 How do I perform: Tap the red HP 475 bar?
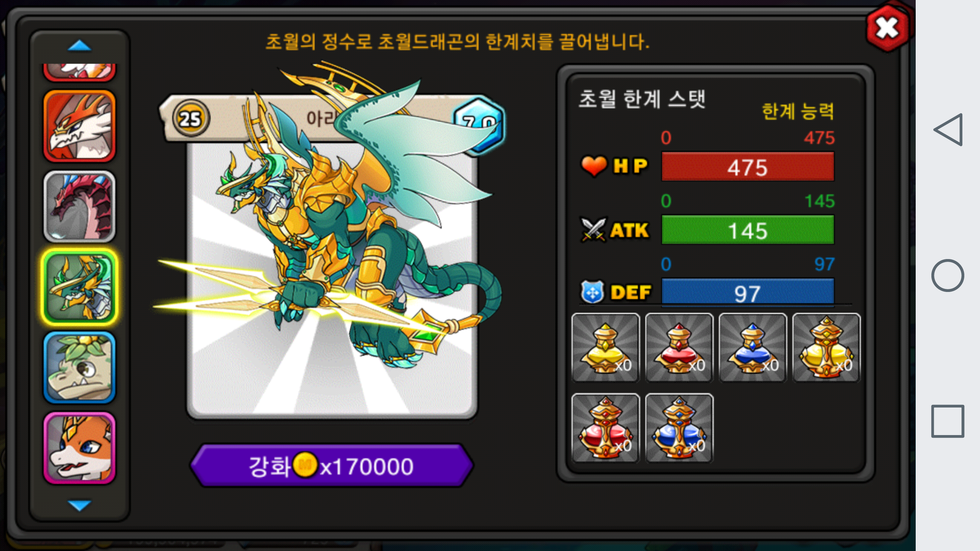tap(748, 167)
